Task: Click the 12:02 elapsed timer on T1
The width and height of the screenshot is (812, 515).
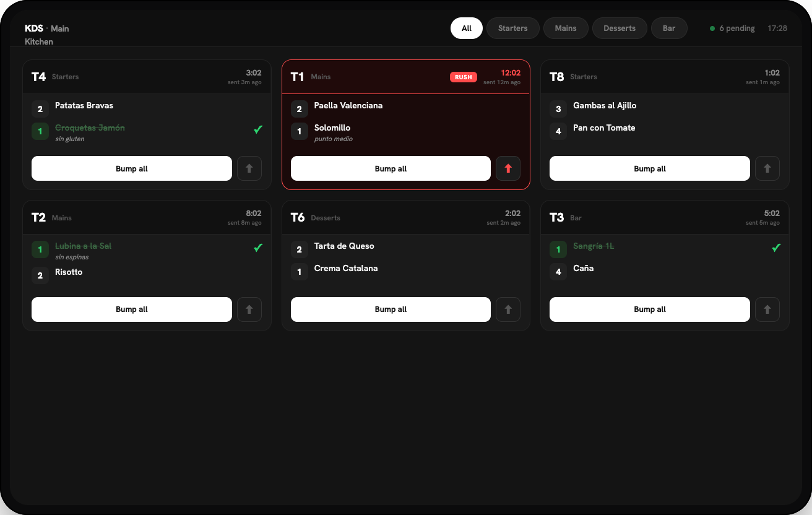Action: coord(511,73)
